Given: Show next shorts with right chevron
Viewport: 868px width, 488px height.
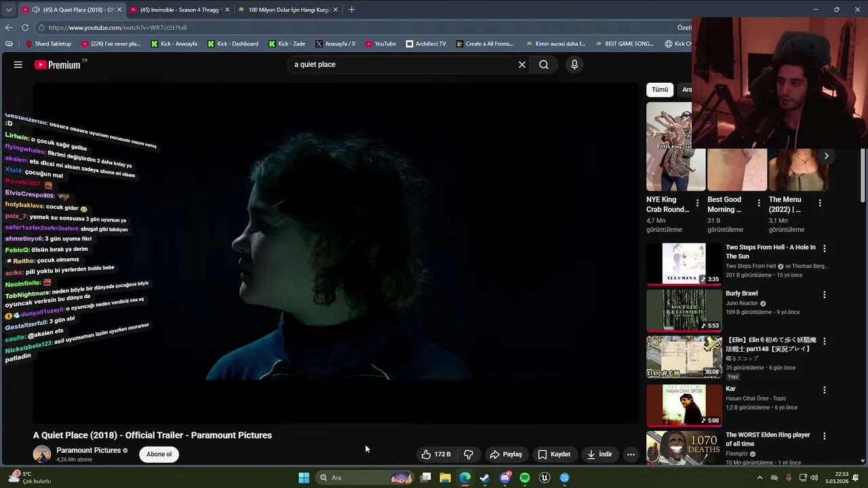Looking at the screenshot, I should pos(826,156).
